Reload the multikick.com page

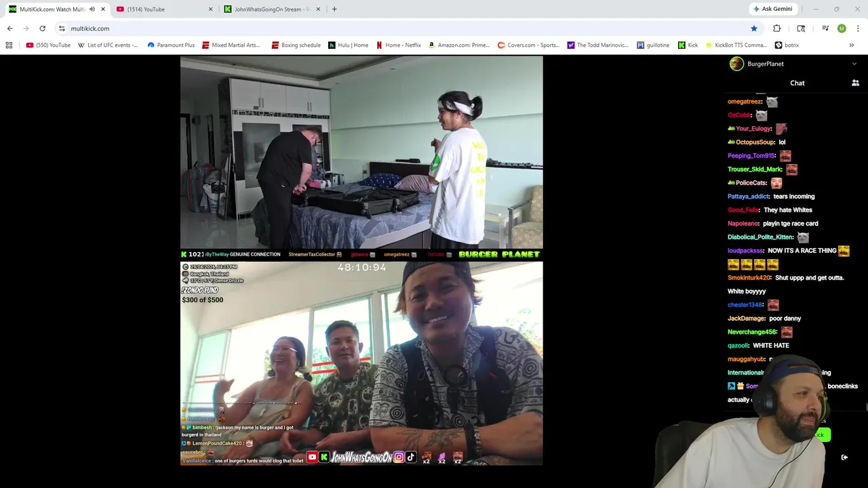pos(42,28)
